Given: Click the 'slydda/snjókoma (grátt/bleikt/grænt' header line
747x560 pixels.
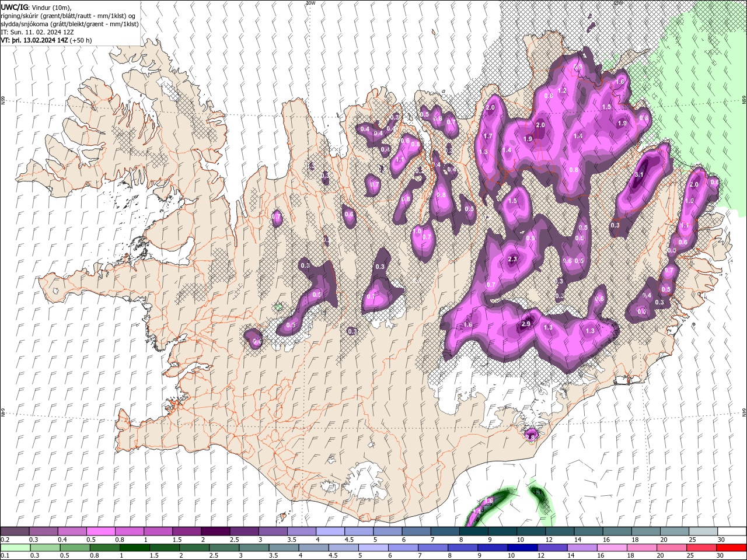Looking at the screenshot, I should (x=69, y=23).
